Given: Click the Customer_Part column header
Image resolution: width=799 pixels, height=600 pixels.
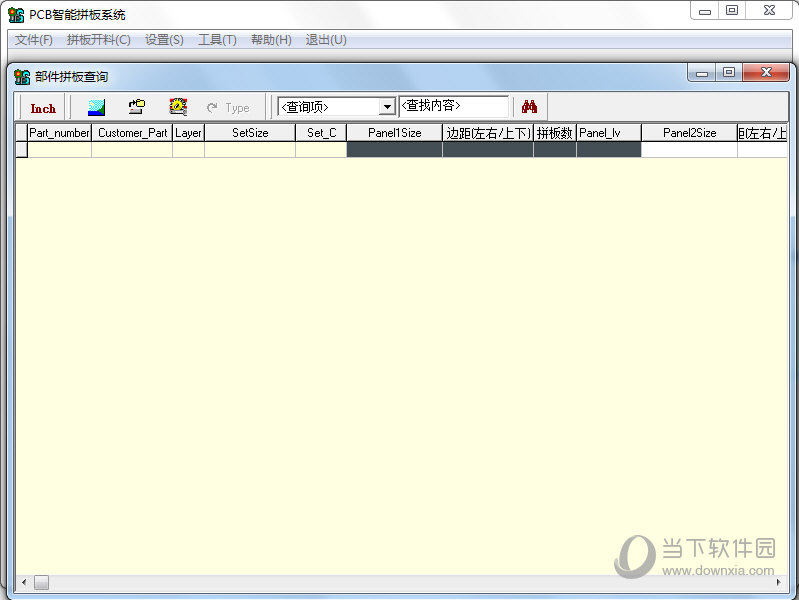Looking at the screenshot, I should [132, 133].
